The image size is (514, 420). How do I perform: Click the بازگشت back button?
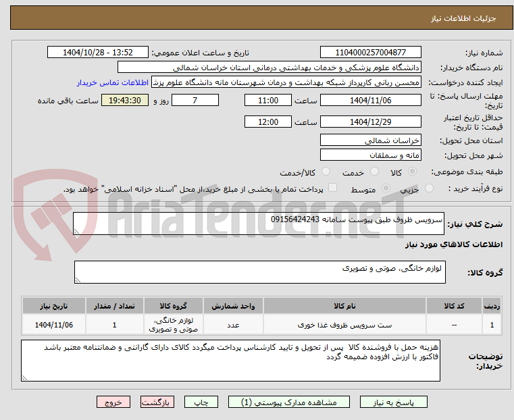[x=157, y=402]
